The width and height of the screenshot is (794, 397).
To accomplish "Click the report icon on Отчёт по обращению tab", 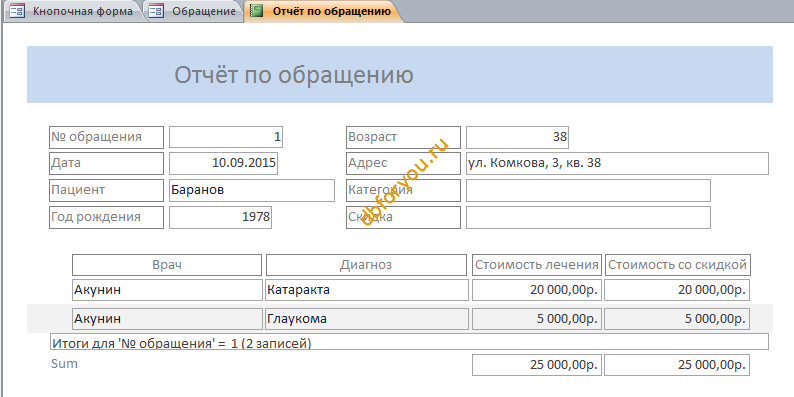I will pyautogui.click(x=257, y=11).
